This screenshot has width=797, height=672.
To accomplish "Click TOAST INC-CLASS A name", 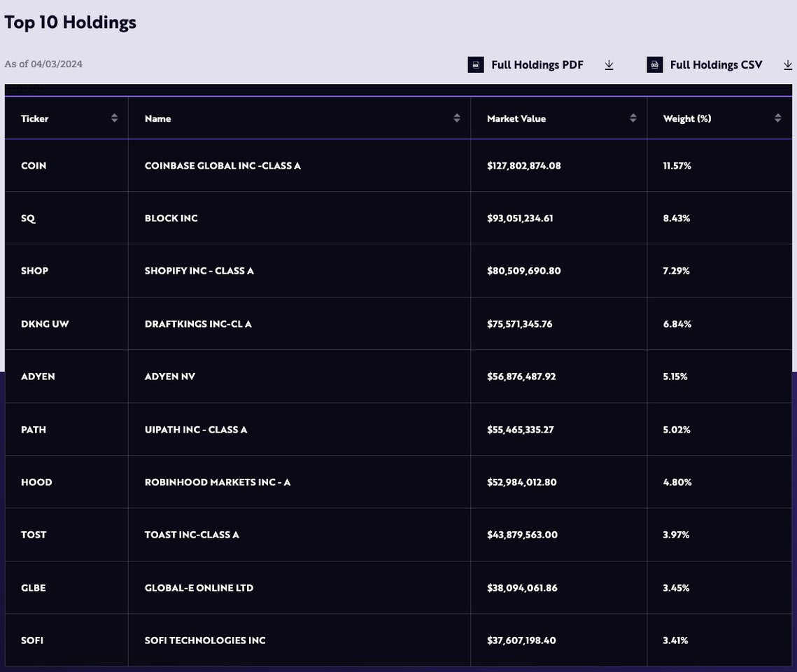I will tap(192, 535).
